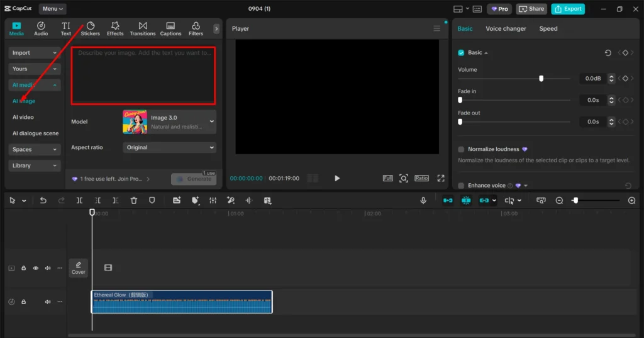The width and height of the screenshot is (644, 338).
Task: Enable Normalize loudness checkbox
Action: point(461,149)
